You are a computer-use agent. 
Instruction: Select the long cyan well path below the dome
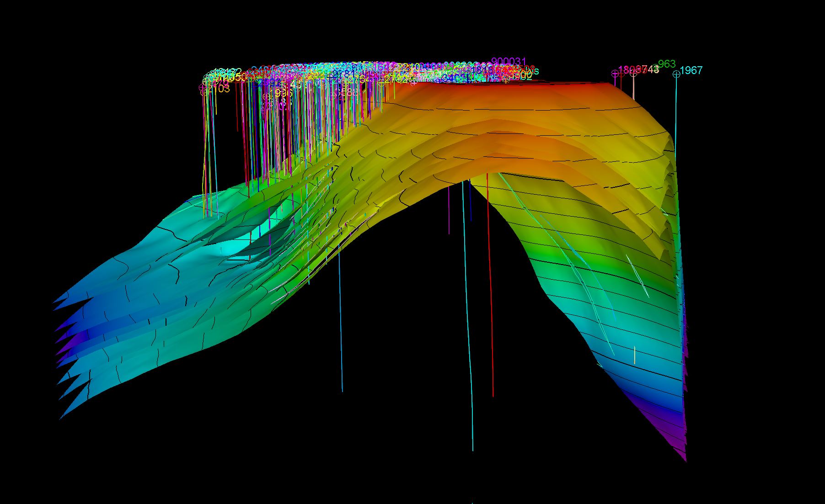click(x=468, y=320)
